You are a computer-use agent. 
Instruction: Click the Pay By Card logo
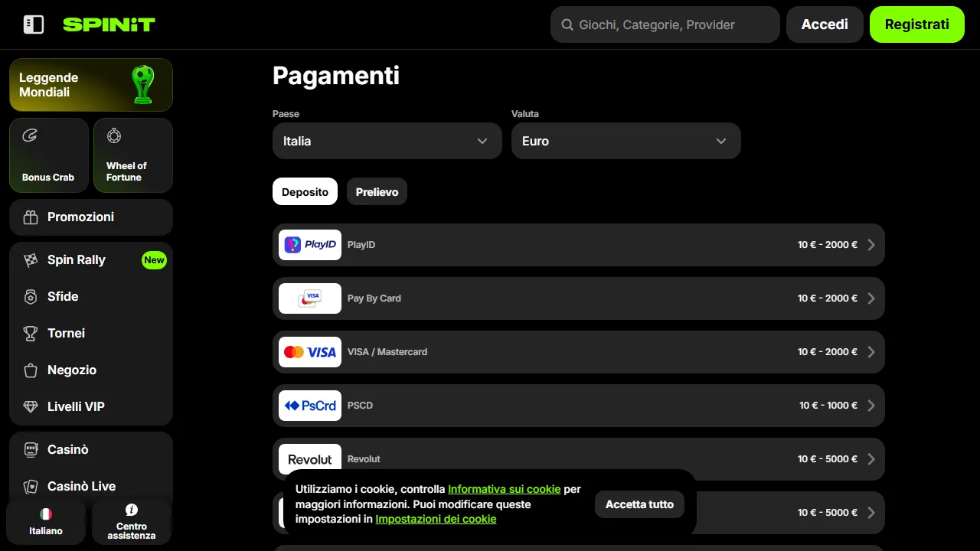[310, 298]
